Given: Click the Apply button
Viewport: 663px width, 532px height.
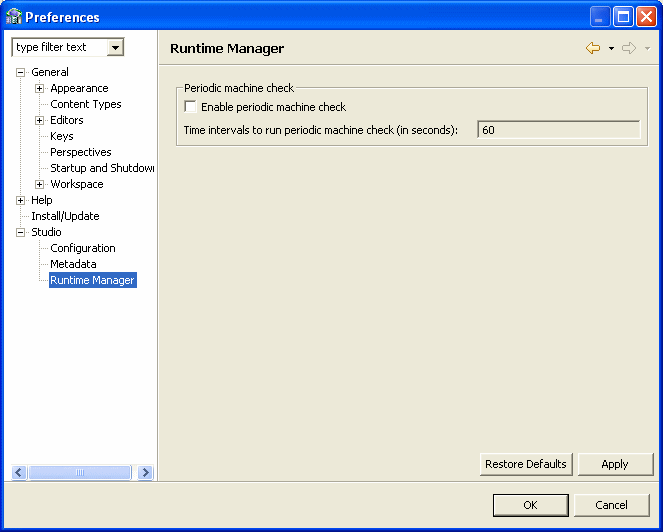Looking at the screenshot, I should point(615,464).
